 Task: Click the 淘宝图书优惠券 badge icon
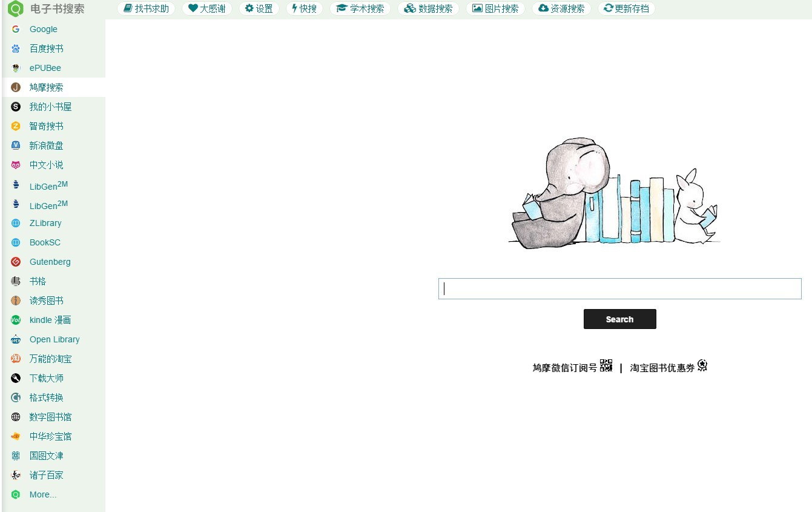point(702,365)
